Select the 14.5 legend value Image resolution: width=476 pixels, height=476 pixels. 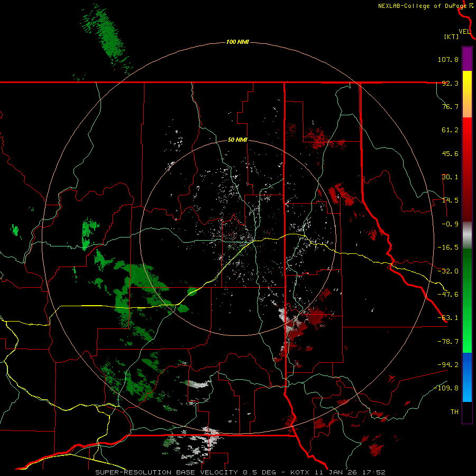450,200
